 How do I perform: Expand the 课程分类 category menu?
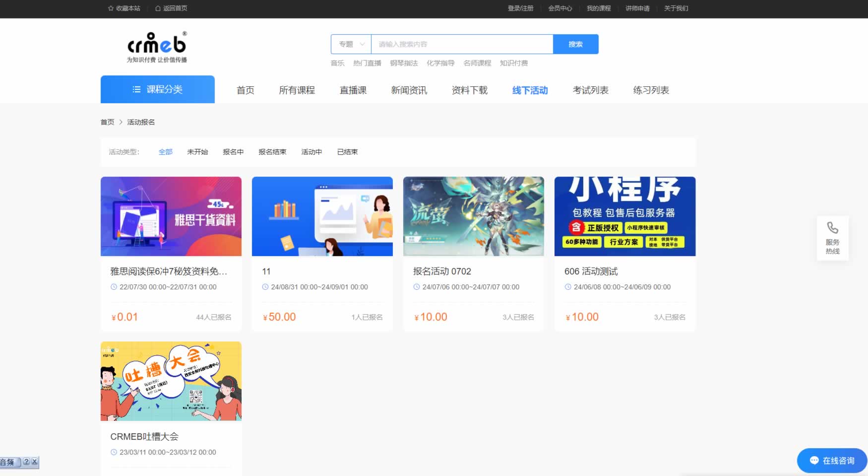(x=158, y=89)
